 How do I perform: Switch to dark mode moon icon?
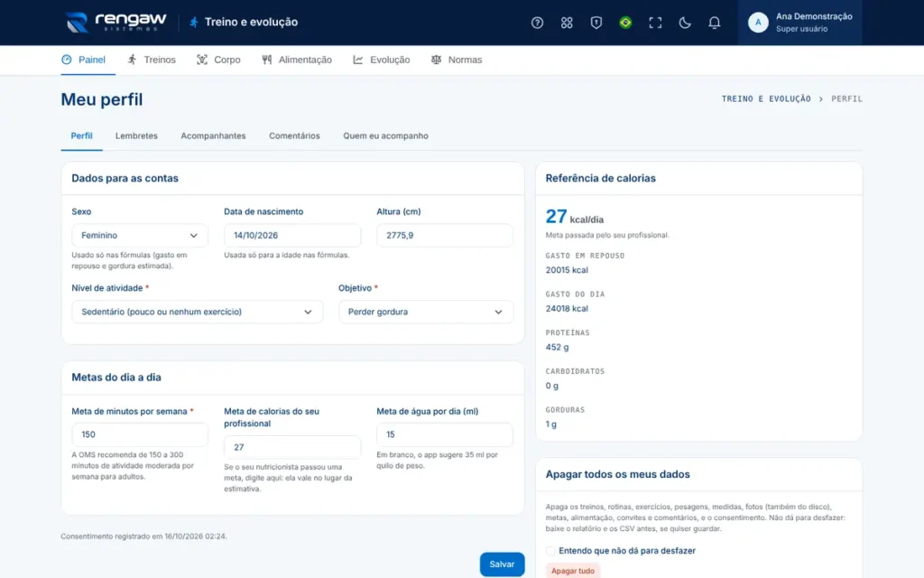(x=684, y=23)
